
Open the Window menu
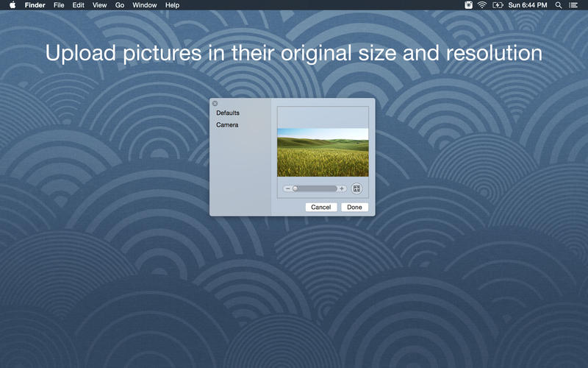[144, 5]
